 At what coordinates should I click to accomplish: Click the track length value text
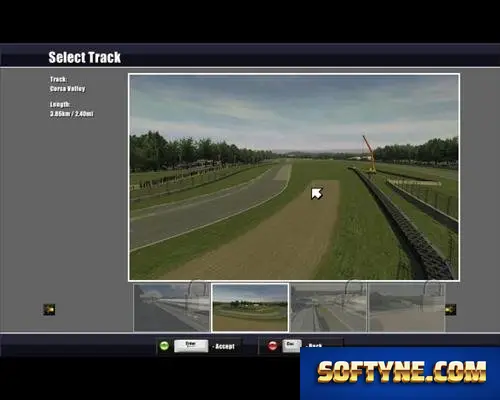point(72,114)
